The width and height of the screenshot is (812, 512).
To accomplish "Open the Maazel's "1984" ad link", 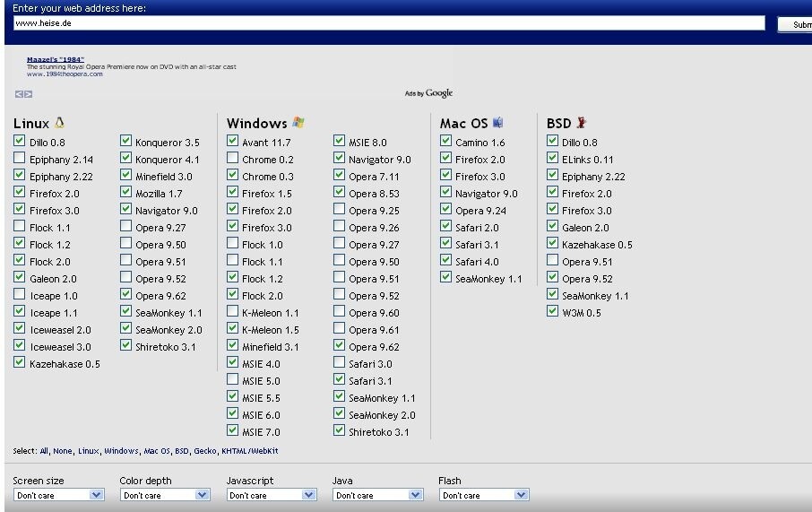I will (x=56, y=59).
